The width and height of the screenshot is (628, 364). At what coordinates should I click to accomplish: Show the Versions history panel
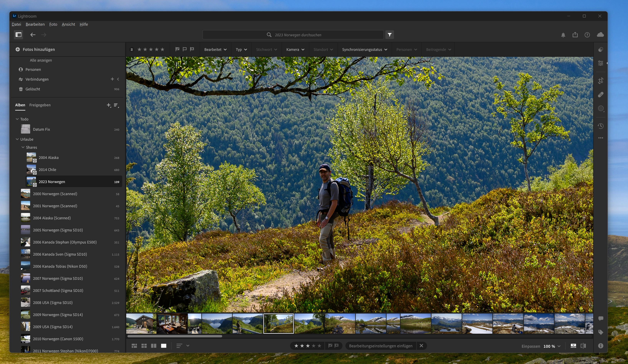[x=601, y=126]
